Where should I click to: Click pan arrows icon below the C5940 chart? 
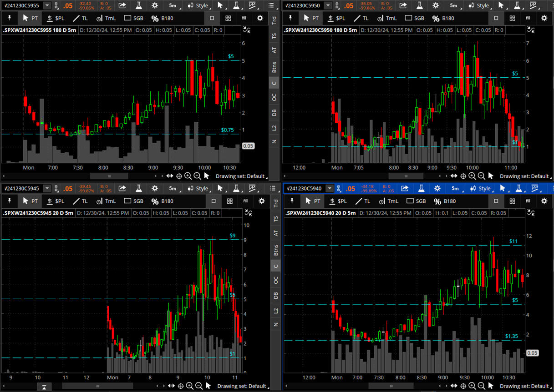coord(454,386)
